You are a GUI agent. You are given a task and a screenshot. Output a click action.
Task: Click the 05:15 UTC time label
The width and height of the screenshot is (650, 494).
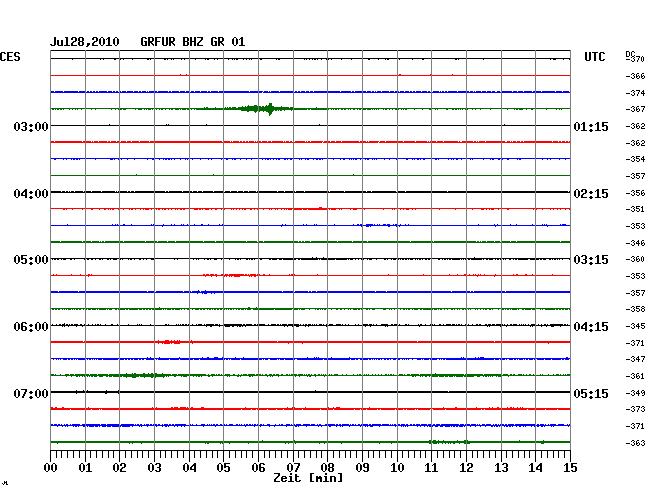(591, 393)
